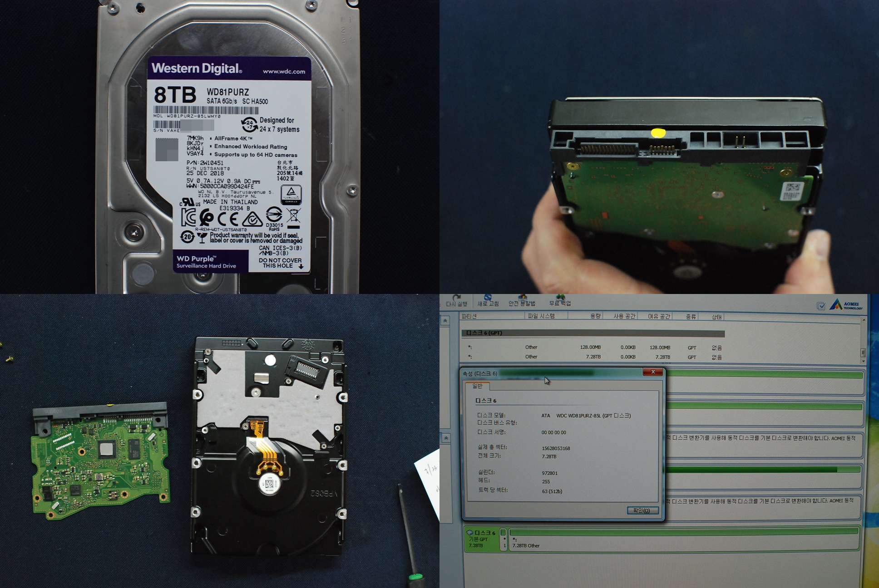Select the 7.28TB Other partition bar
Viewport: 879px width, 588px height.
click(684, 539)
